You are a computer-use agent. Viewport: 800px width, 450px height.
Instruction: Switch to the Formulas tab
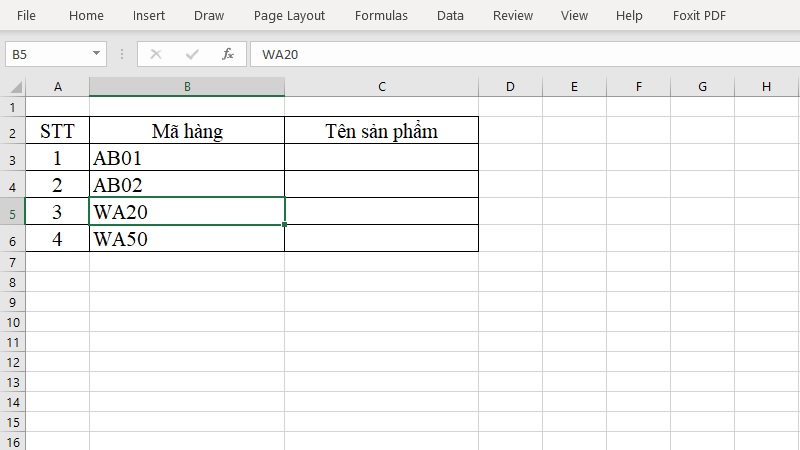pyautogui.click(x=381, y=16)
